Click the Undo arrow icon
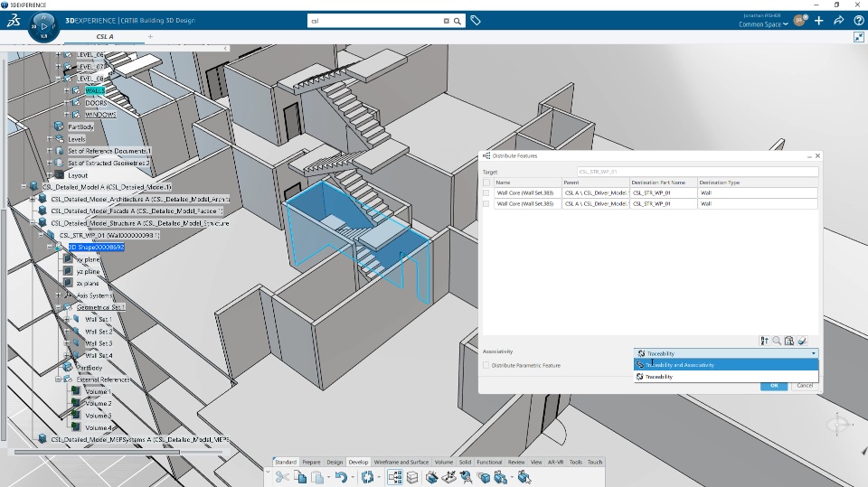Image resolution: width=868 pixels, height=487 pixels. pos(341,477)
